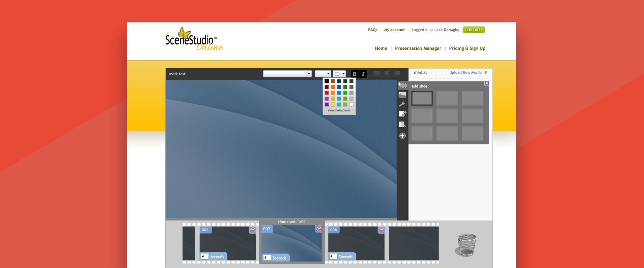Open the wrench settings tool
This screenshot has height=268, width=644.
point(402,104)
